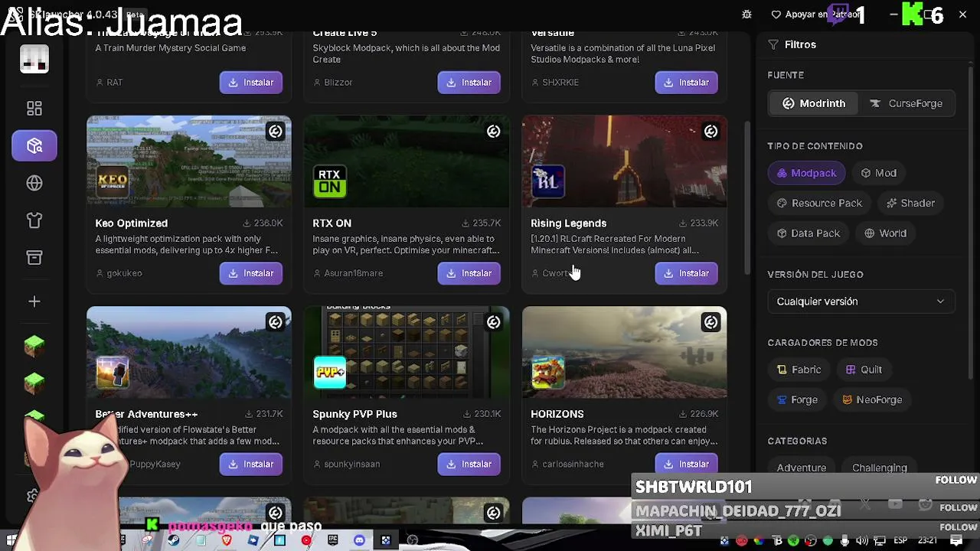This screenshot has height=551, width=980.
Task: Click the Modrinth badge on Spunky PVP Plus card
Action: (493, 322)
